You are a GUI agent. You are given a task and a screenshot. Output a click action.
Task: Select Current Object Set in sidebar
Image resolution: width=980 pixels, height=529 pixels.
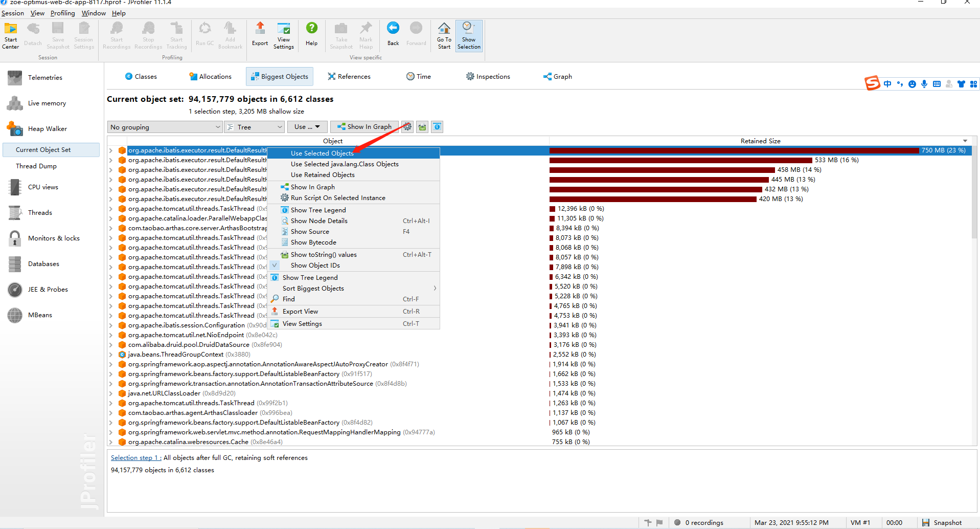[51, 150]
